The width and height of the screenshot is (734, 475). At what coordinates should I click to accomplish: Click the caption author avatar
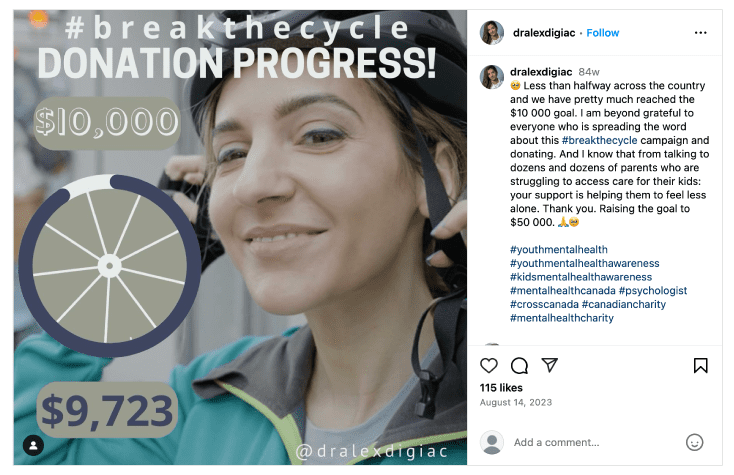[492, 77]
